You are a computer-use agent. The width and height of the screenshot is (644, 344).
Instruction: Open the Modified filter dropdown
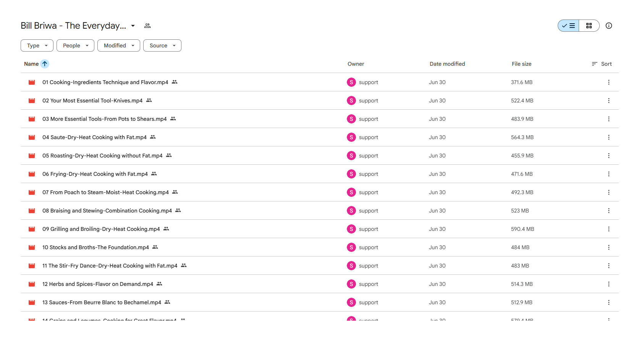[x=119, y=45]
